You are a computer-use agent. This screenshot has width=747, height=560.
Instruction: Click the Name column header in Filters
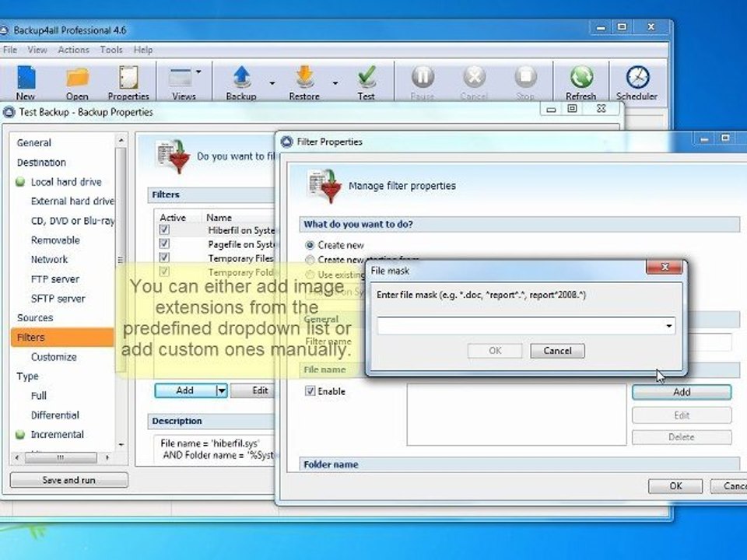pos(219,218)
